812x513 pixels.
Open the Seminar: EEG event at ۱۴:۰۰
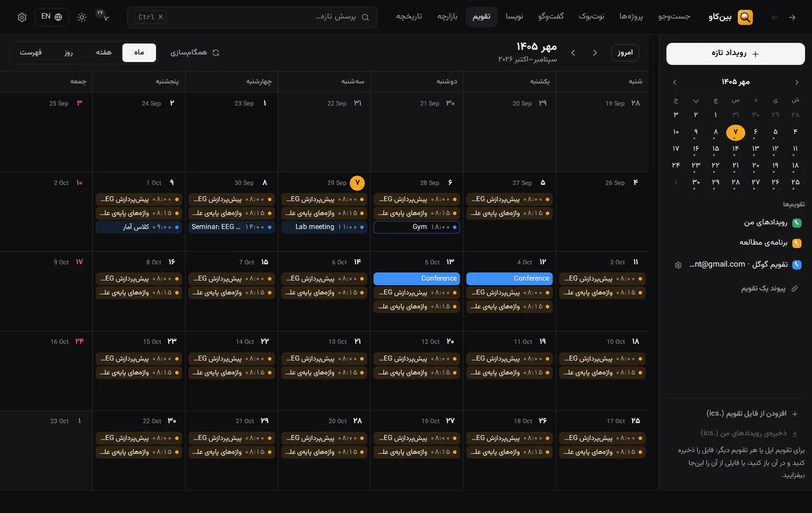231,227
